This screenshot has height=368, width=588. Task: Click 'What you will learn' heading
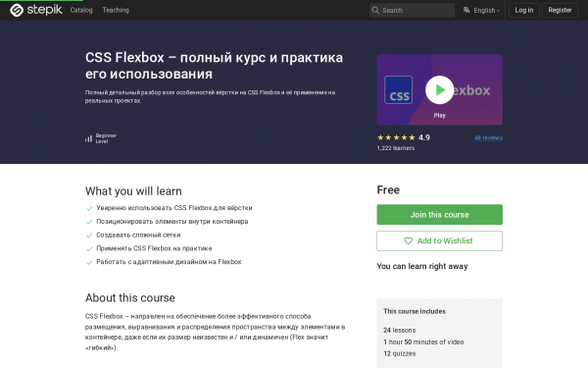pos(133,191)
